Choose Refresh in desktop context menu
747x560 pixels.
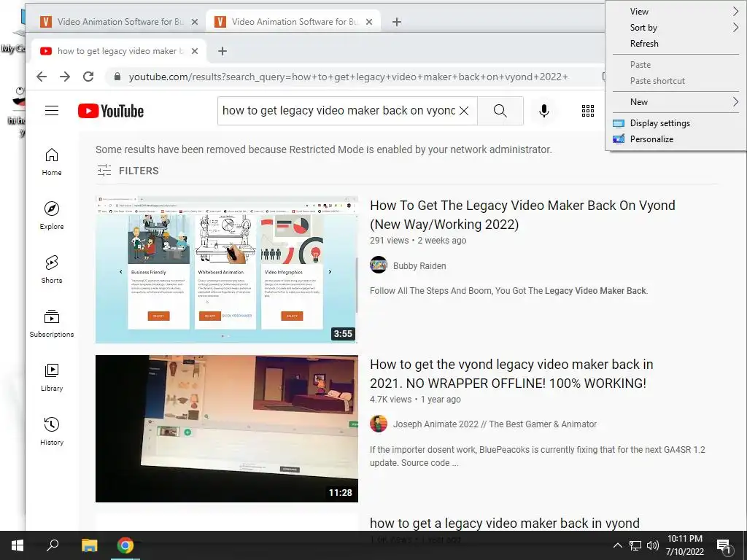676,43
